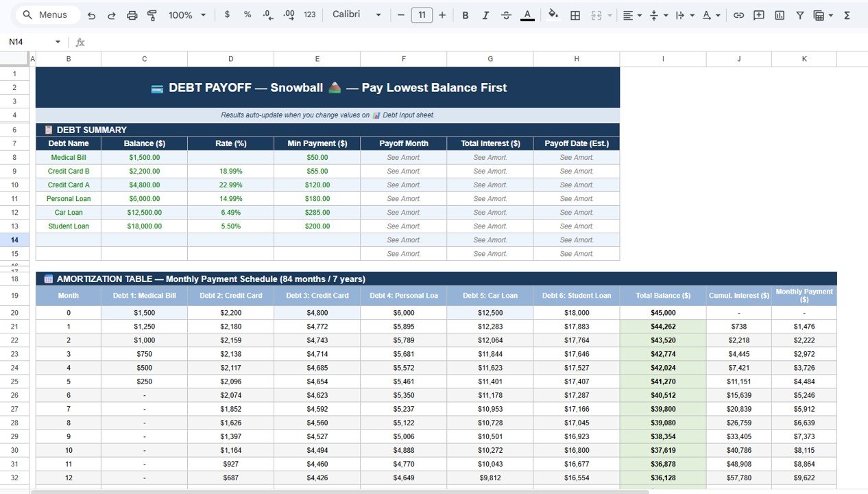
Task: Toggle bold formatting
Action: click(x=465, y=14)
